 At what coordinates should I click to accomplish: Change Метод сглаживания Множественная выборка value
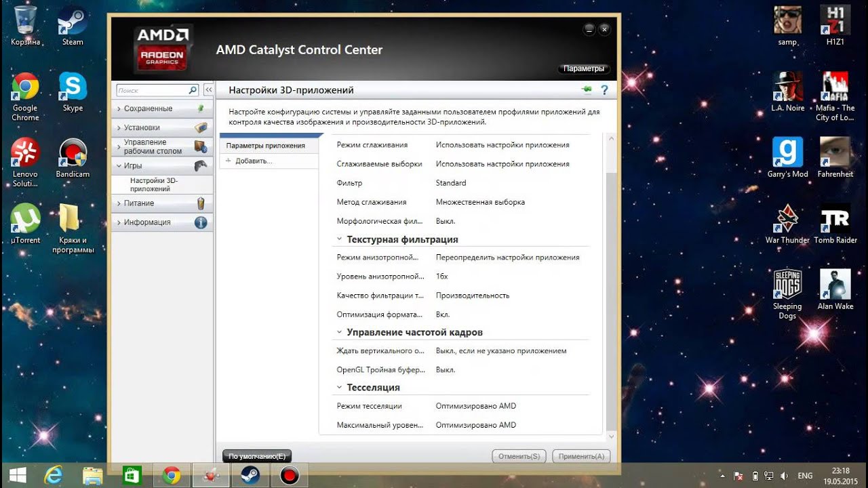(480, 202)
